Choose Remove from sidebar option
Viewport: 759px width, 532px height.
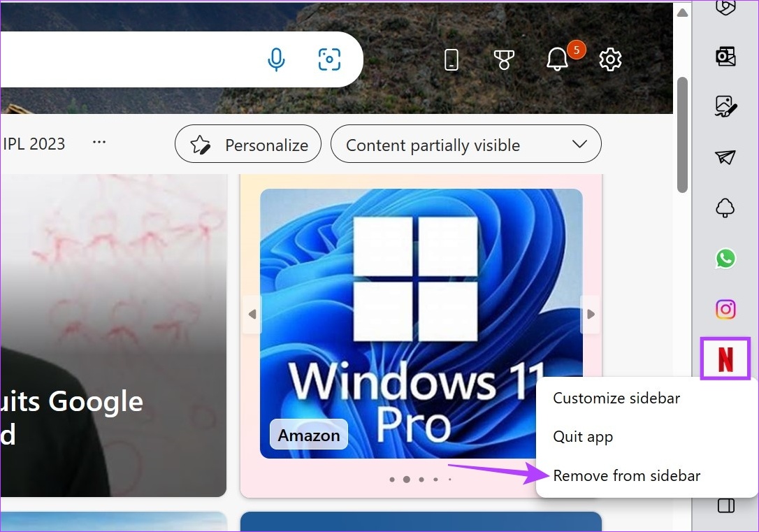626,475
